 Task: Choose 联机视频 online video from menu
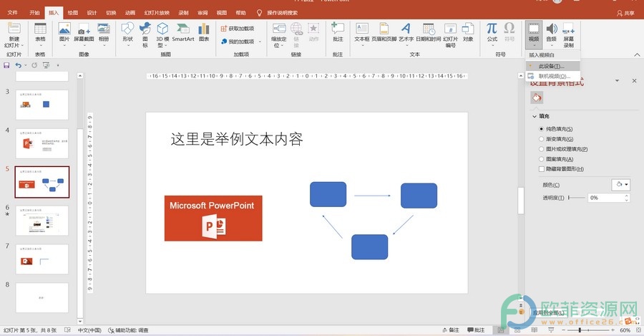553,76
